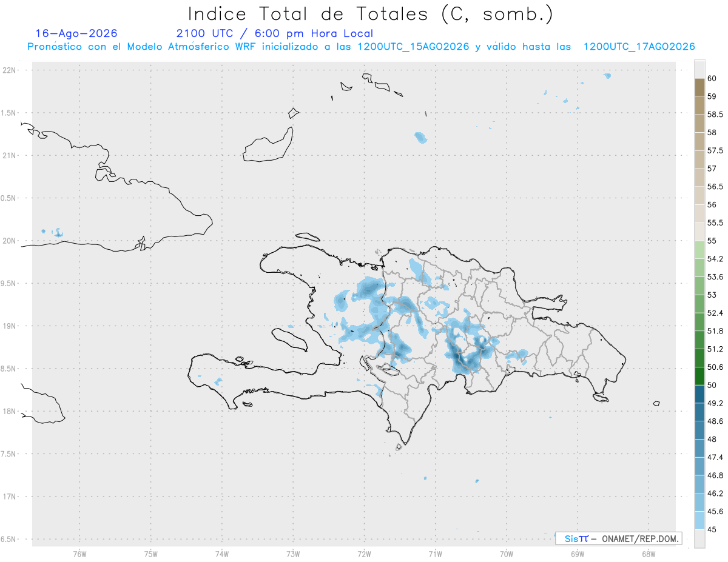Image resolution: width=728 pixels, height=562 pixels.
Task: Click the colorbar value 54.2
Action: (x=715, y=259)
